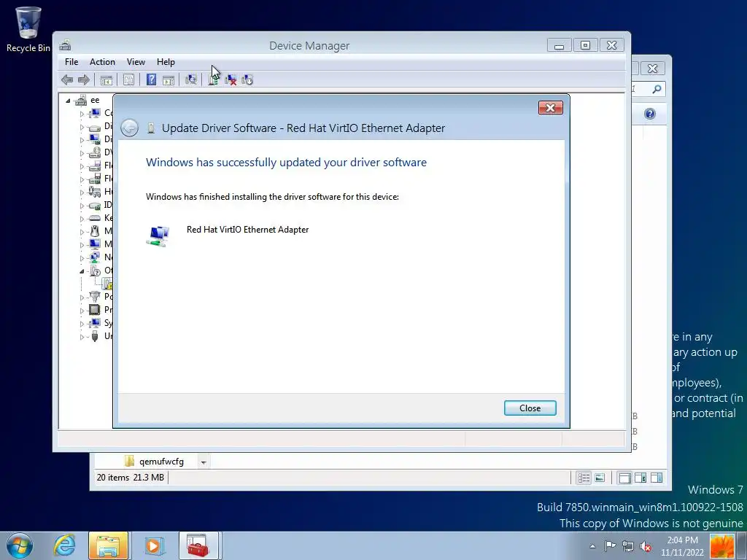Open the Action Center flag in system tray
Image resolution: width=747 pixels, height=560 pixels.
click(610, 546)
